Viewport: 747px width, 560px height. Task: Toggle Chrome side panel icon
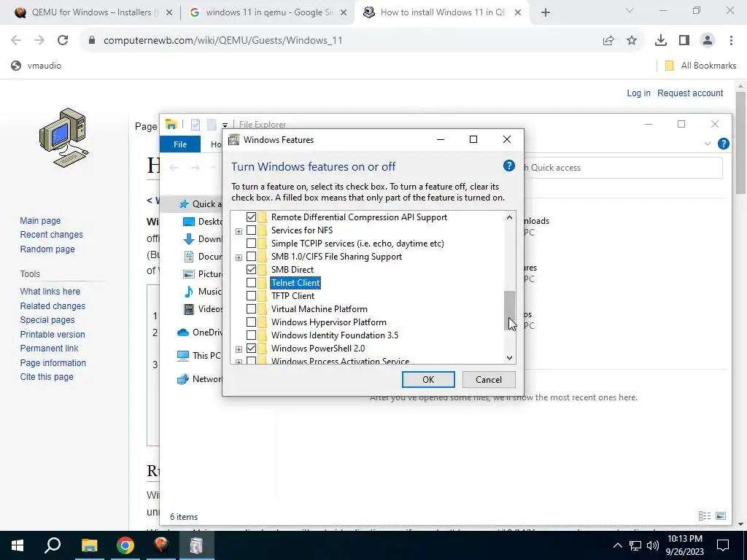[684, 41]
